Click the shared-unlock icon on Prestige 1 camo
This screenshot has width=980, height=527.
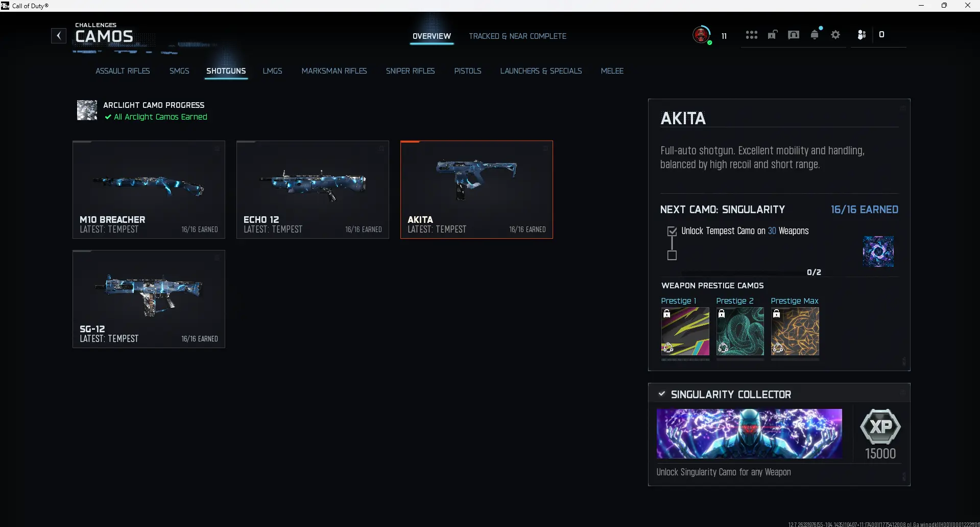point(668,349)
